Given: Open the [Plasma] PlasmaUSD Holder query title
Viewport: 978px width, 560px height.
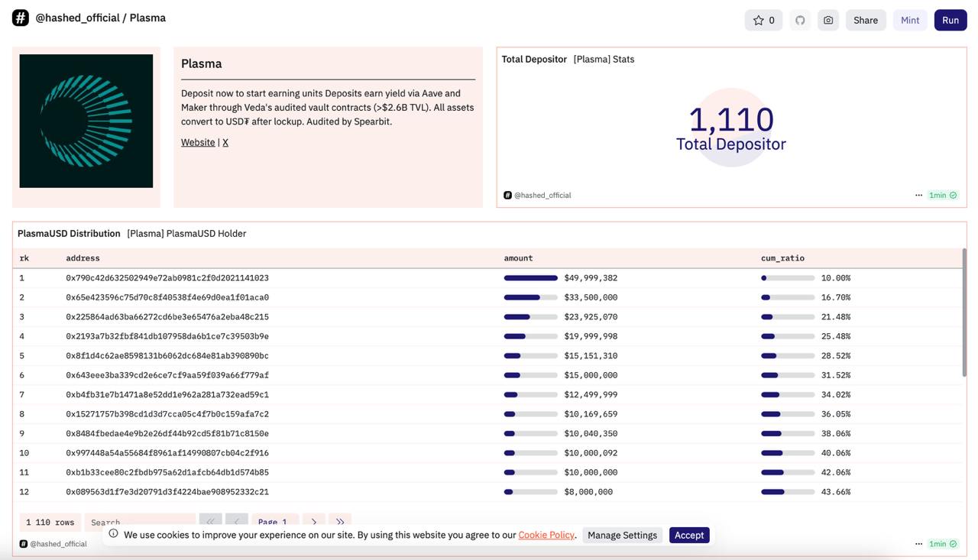Looking at the screenshot, I should click(x=186, y=233).
